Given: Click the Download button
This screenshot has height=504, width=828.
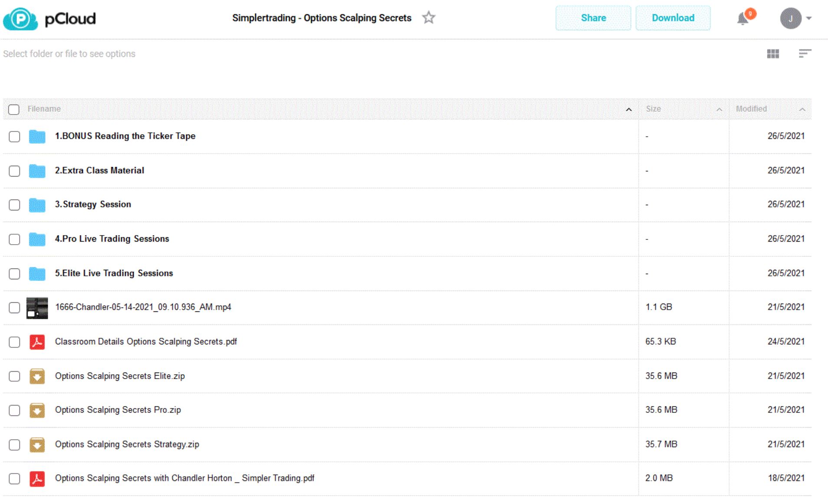Looking at the screenshot, I should [673, 18].
